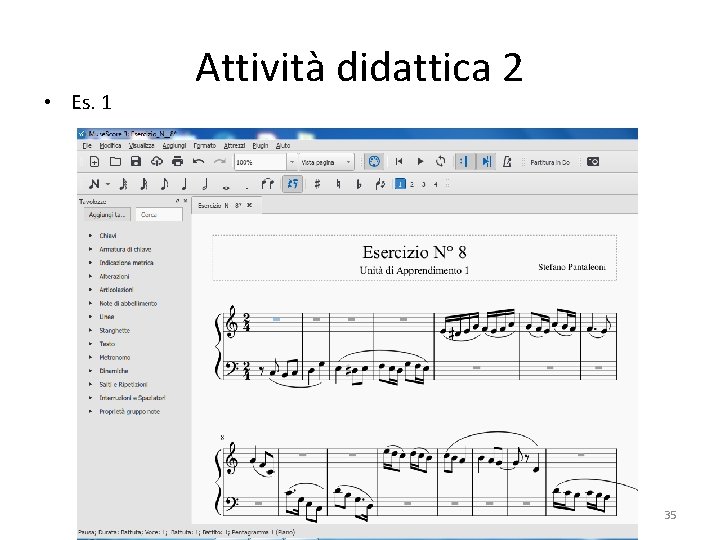
Task: Open the Formato menu
Action: point(204,146)
